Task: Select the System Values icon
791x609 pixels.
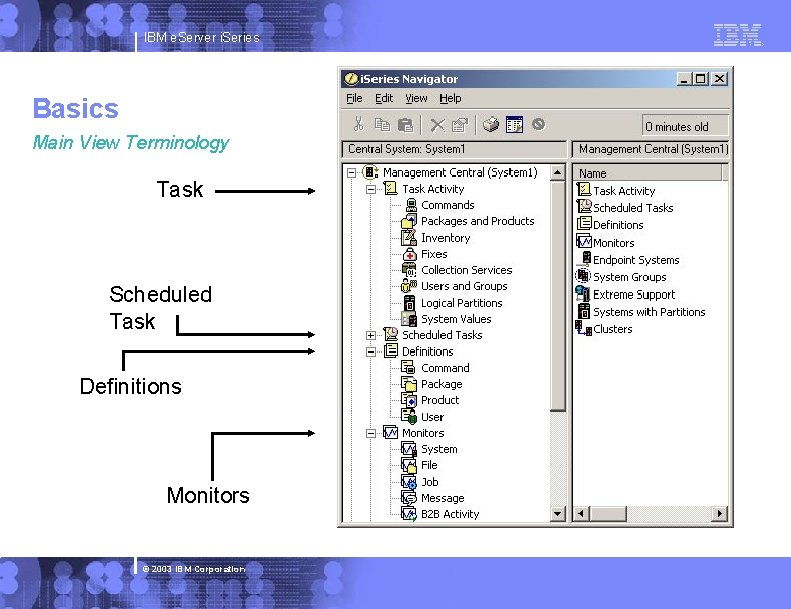Action: coord(409,319)
